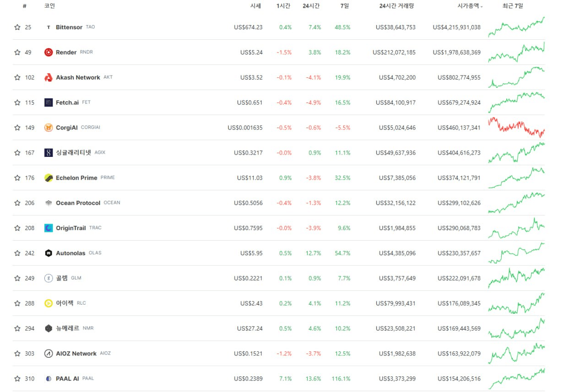Toggle star on Echelon Prime row

[17, 178]
